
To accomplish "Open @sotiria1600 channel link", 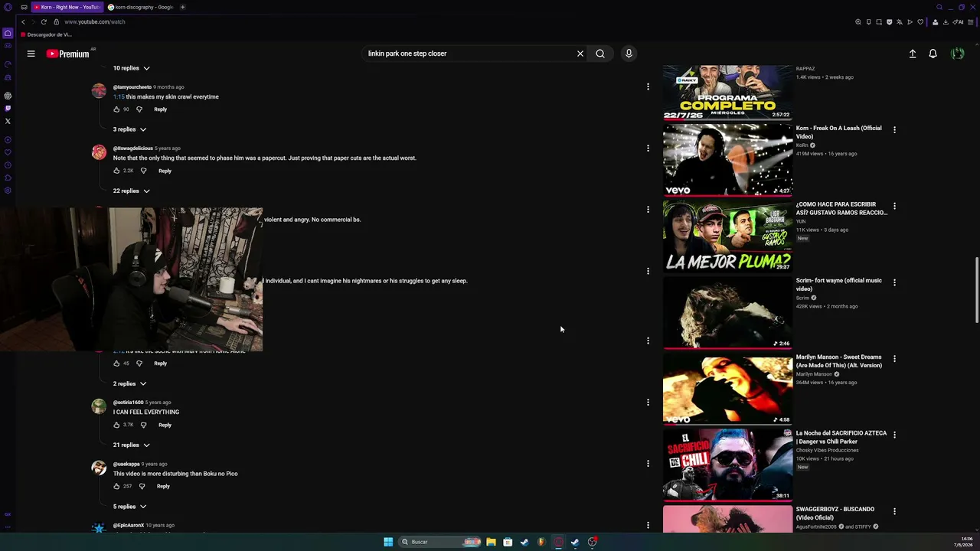I will coord(128,403).
